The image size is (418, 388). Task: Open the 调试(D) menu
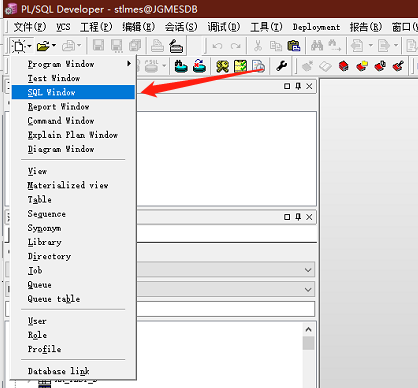(224, 27)
